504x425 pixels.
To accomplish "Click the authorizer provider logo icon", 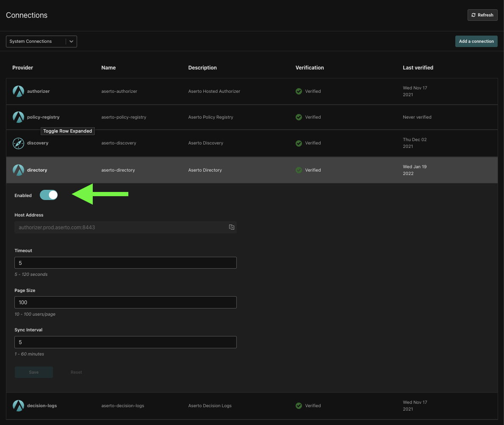I will pos(18,91).
